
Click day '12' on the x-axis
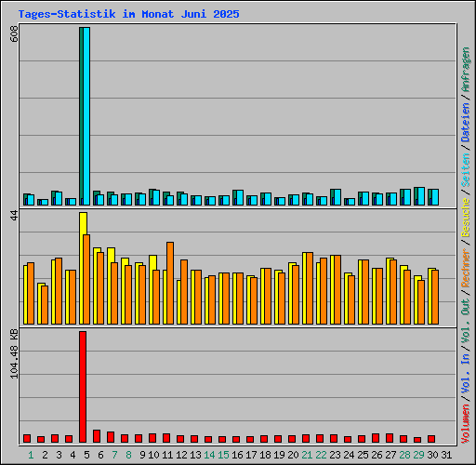click(x=181, y=455)
